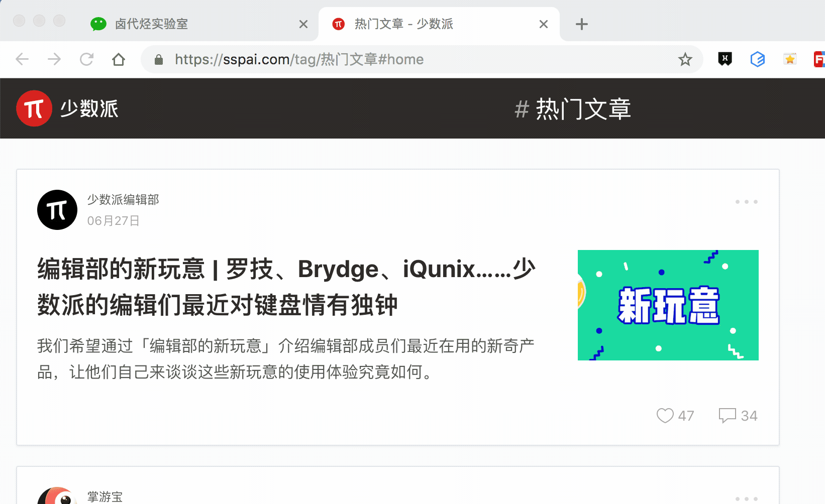Click the 06月27日 post date
The width and height of the screenshot is (825, 504).
coord(114,221)
